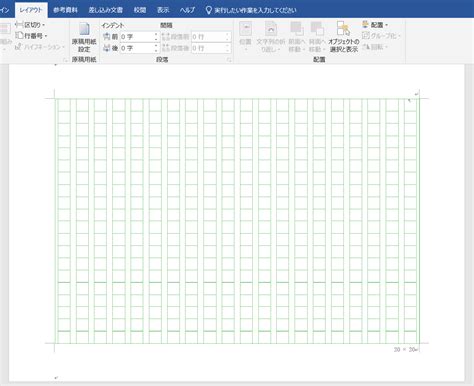Open 原稿用紙設定 manuscript paper settings
Screen dimensions: 474x386
(84, 37)
